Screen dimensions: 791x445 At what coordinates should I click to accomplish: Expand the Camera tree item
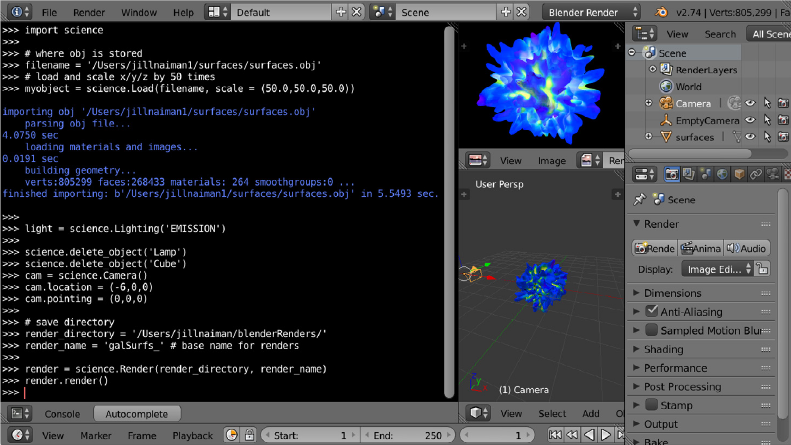click(x=648, y=103)
